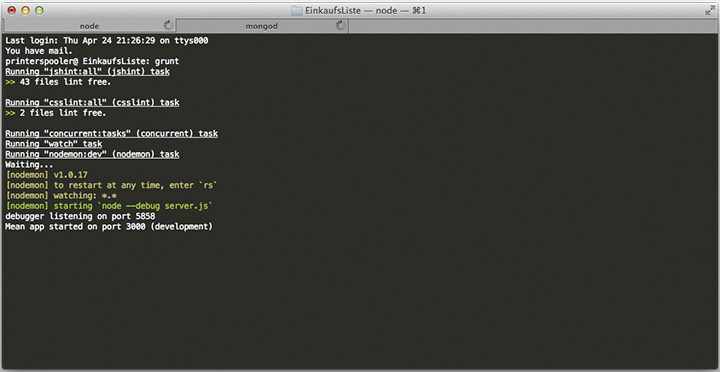
Task: Click the 'Running "watch" task' line
Action: tap(54, 144)
